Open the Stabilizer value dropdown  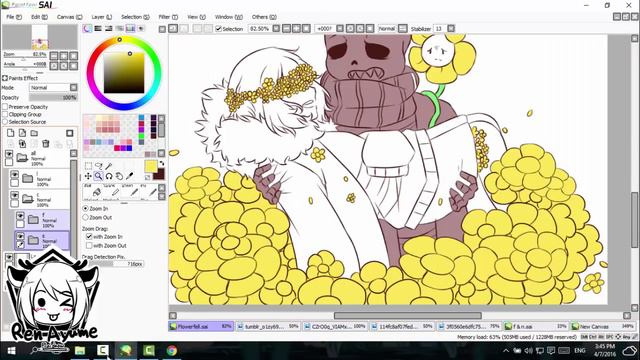[451, 29]
